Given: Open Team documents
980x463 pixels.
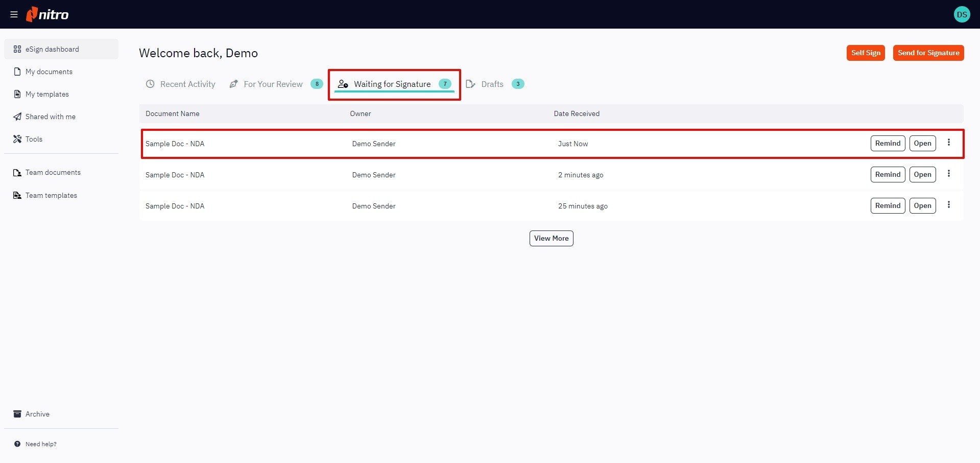Looking at the screenshot, I should 53,172.
